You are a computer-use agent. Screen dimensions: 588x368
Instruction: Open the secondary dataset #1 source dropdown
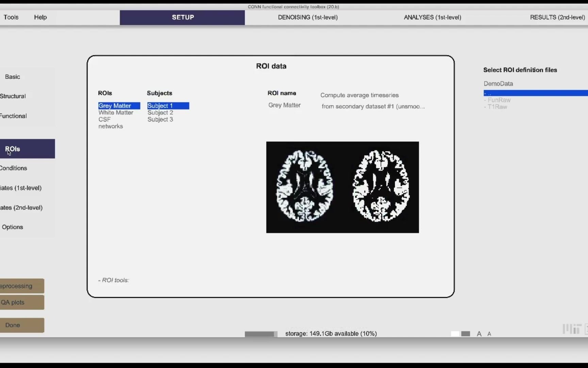point(373,107)
